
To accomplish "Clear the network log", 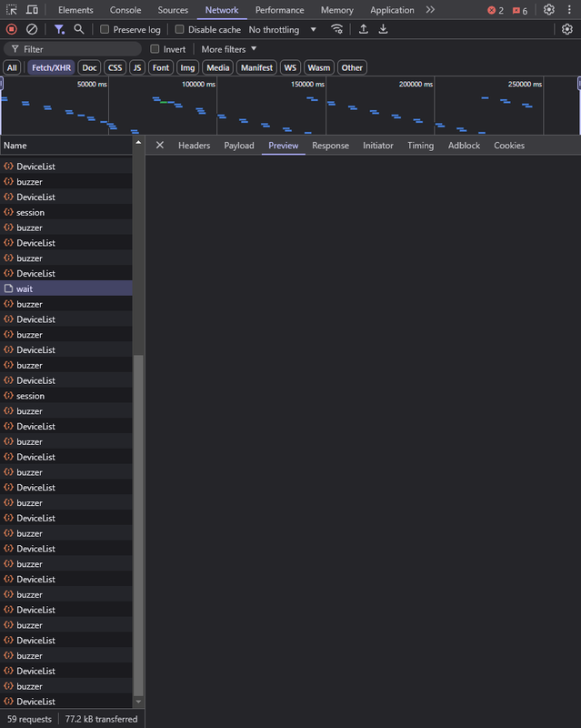I will click(x=32, y=30).
